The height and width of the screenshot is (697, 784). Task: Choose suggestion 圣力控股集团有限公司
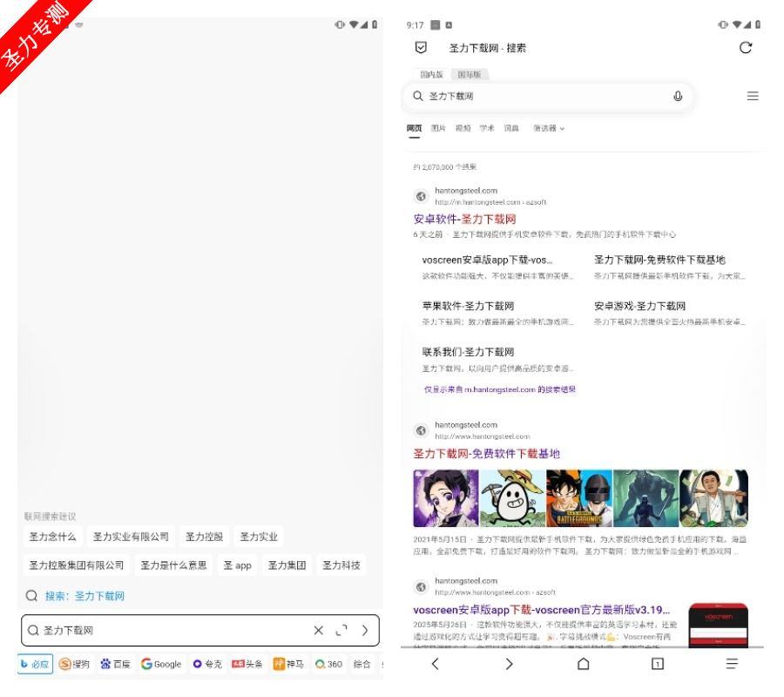(77, 565)
